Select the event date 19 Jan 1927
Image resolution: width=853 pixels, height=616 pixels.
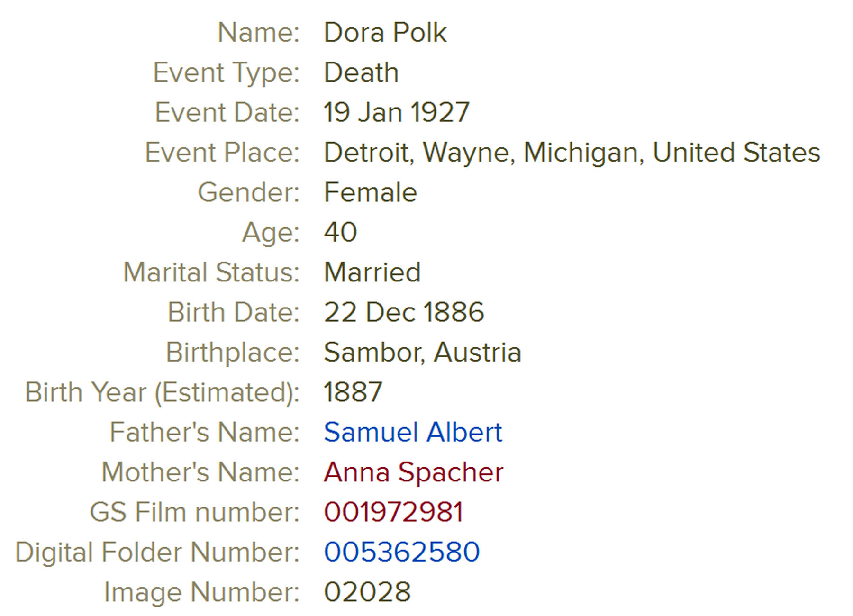tap(396, 113)
